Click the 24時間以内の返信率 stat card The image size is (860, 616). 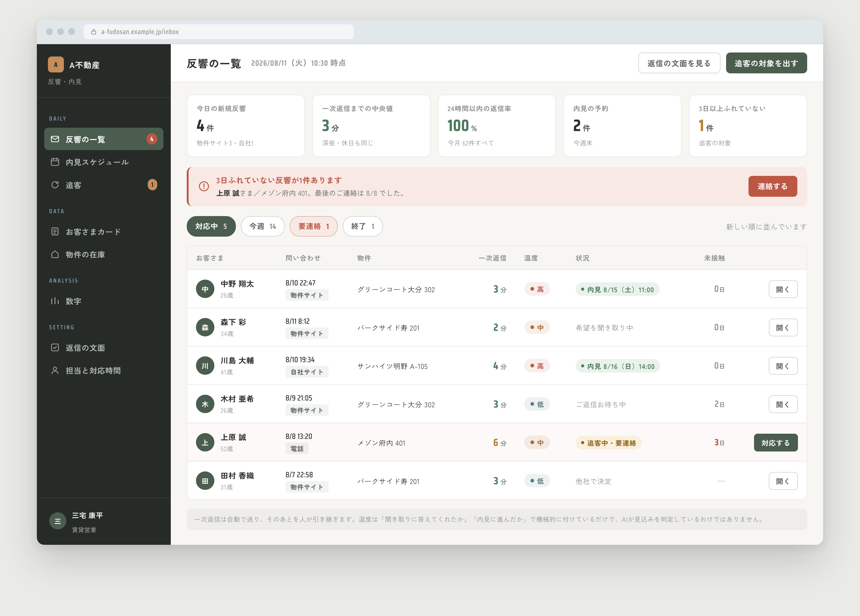click(497, 126)
